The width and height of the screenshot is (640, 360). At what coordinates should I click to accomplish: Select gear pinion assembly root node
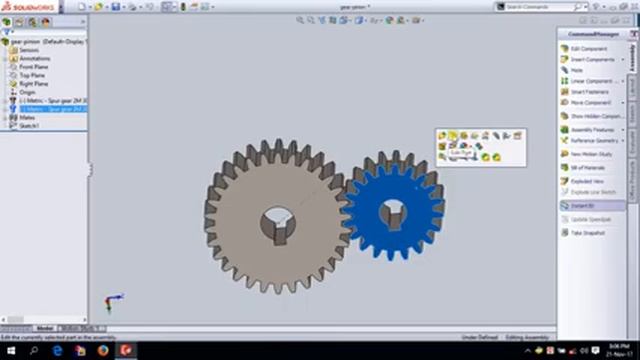[x=44, y=42]
